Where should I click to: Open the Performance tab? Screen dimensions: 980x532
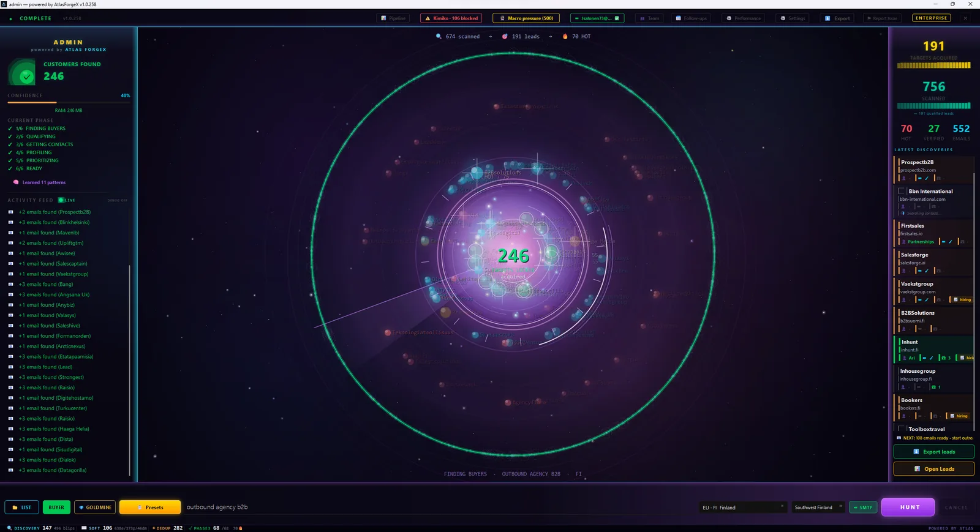(744, 18)
